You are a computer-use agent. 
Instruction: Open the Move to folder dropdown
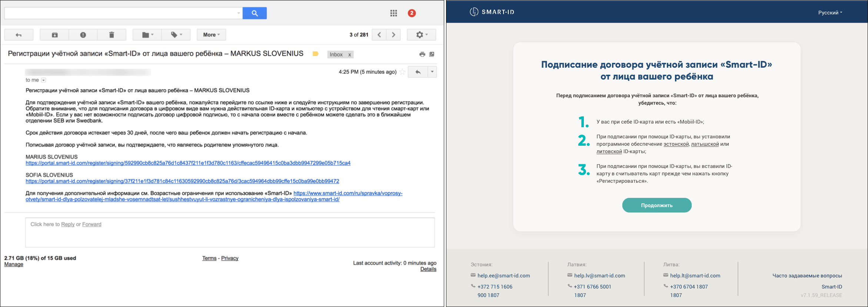click(x=147, y=35)
